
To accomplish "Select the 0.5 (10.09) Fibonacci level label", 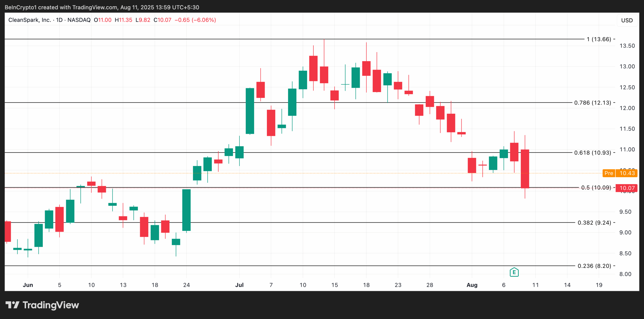I will [x=596, y=188].
